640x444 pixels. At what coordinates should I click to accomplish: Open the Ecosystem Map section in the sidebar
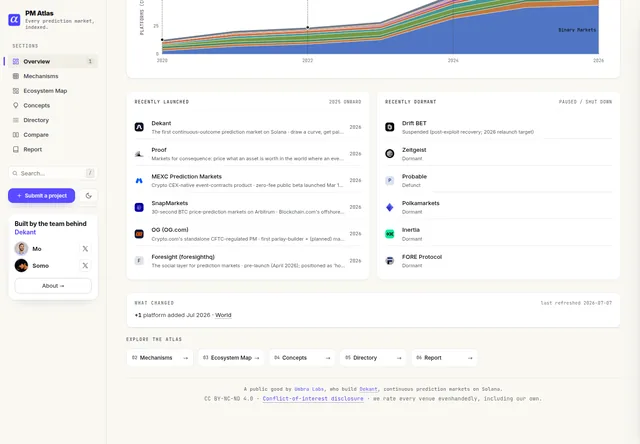[53, 91]
